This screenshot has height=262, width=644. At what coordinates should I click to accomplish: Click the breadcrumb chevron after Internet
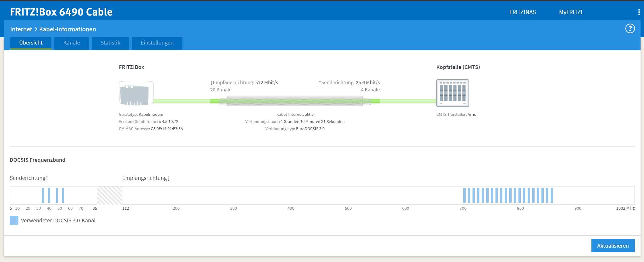tap(36, 29)
